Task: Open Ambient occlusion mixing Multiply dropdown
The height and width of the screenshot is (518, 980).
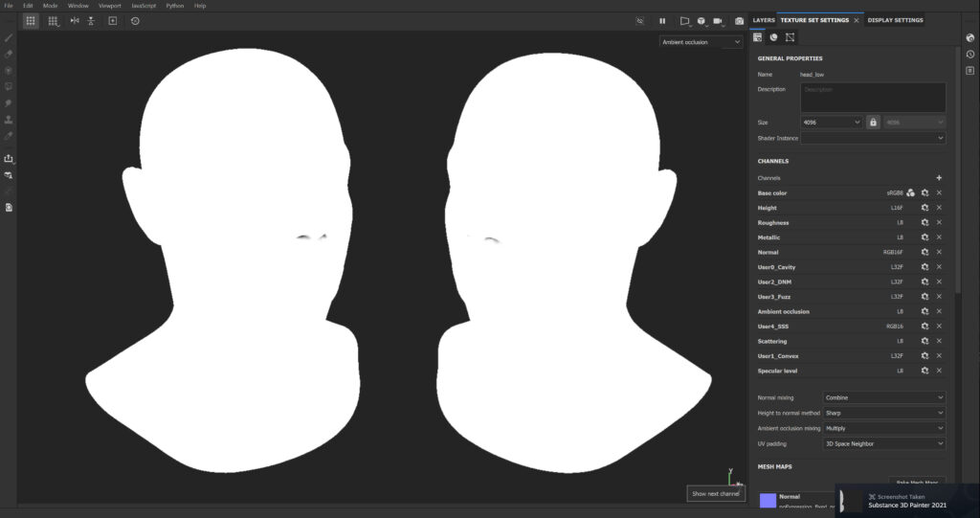Action: pyautogui.click(x=883, y=429)
